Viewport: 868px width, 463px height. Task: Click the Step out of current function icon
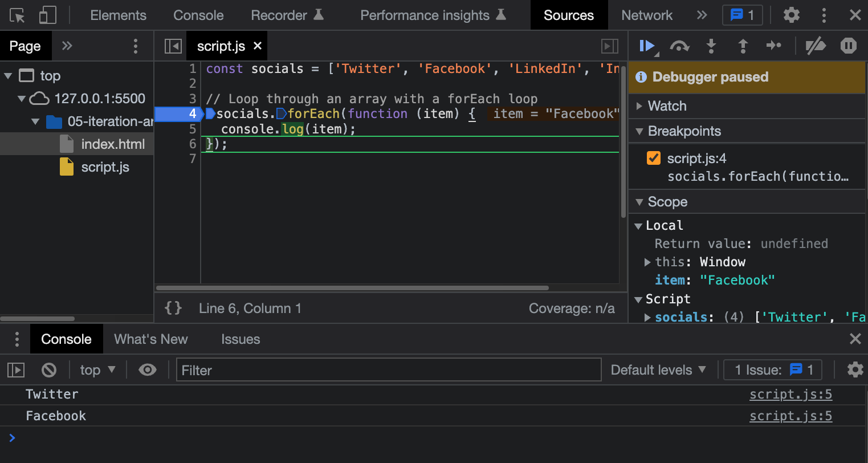click(743, 46)
